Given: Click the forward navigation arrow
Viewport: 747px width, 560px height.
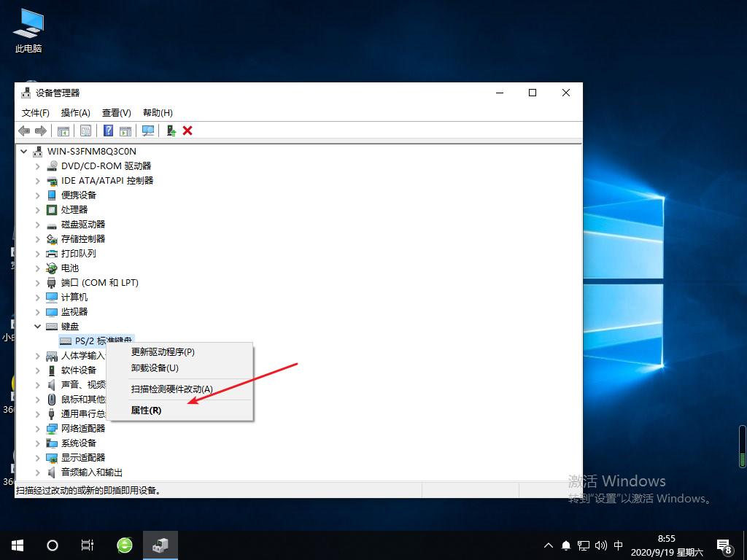Looking at the screenshot, I should click(x=41, y=131).
